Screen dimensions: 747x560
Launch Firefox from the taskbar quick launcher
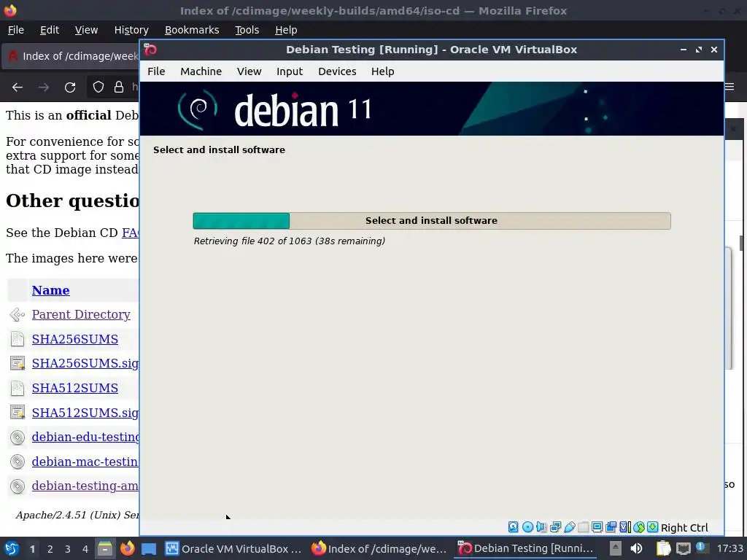pyautogui.click(x=127, y=548)
